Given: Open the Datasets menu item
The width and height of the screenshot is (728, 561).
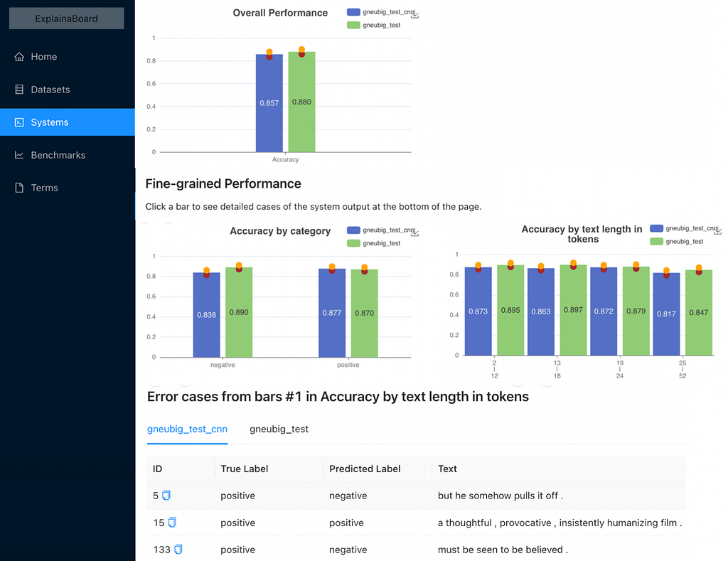Looking at the screenshot, I should coord(68,89).
